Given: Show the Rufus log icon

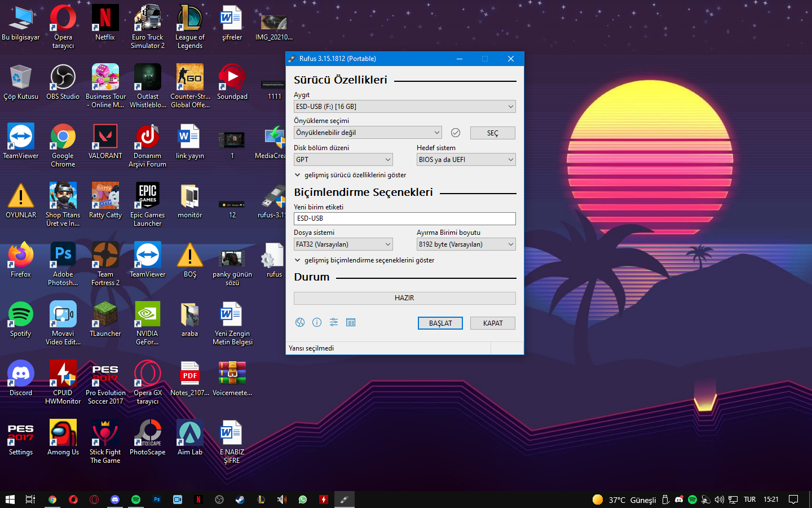Looking at the screenshot, I should click(x=351, y=322).
